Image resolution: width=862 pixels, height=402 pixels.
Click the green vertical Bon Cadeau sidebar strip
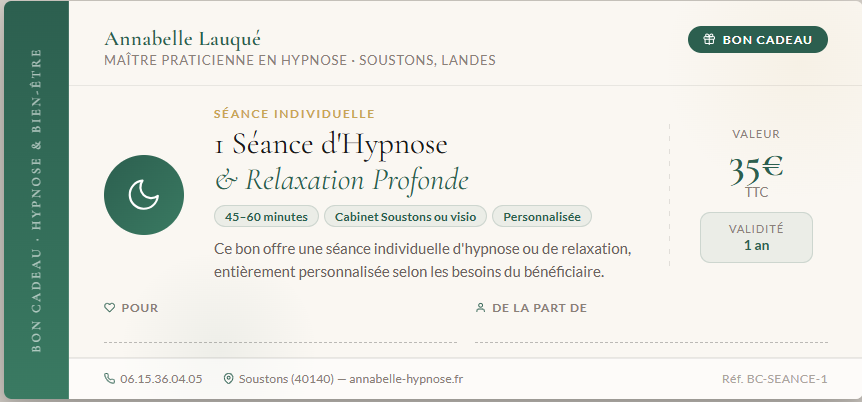(x=36, y=200)
